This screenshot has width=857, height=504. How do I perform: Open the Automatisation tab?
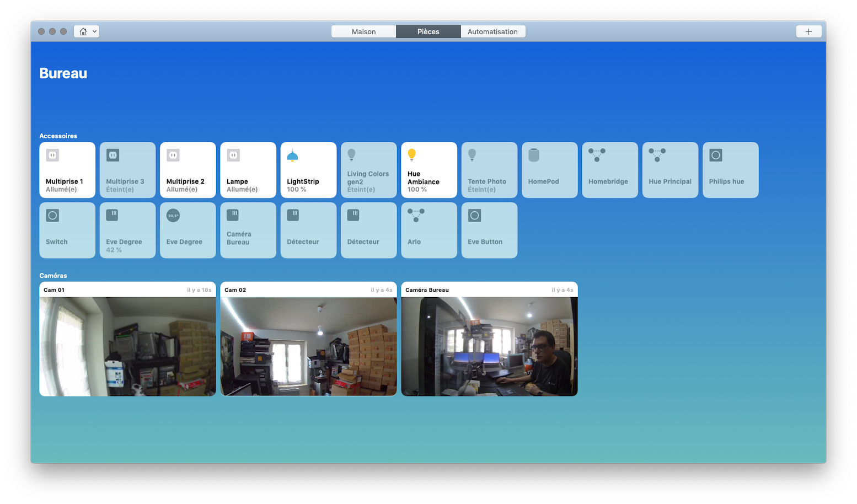tap(492, 31)
